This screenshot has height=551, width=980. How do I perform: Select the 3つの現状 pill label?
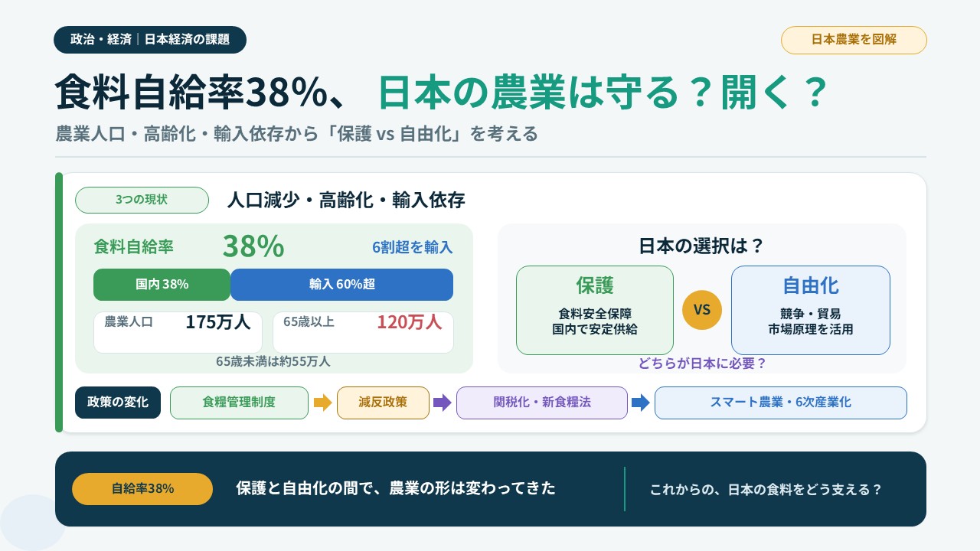pos(142,200)
